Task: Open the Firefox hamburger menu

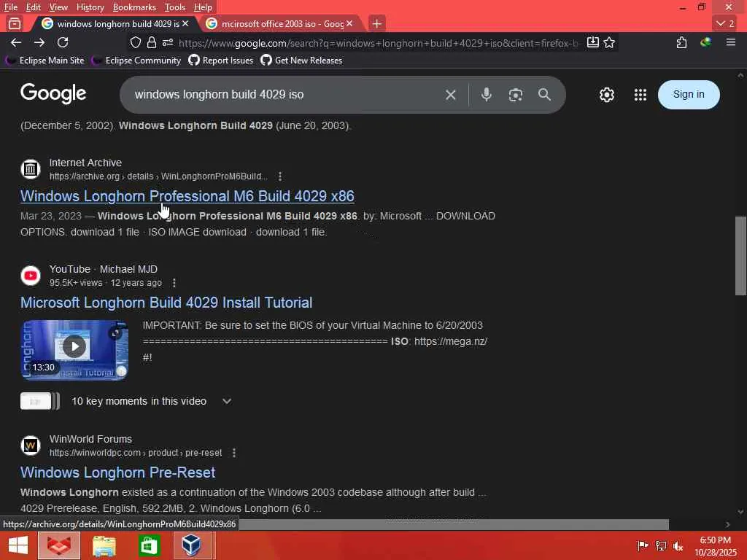Action: (x=731, y=43)
